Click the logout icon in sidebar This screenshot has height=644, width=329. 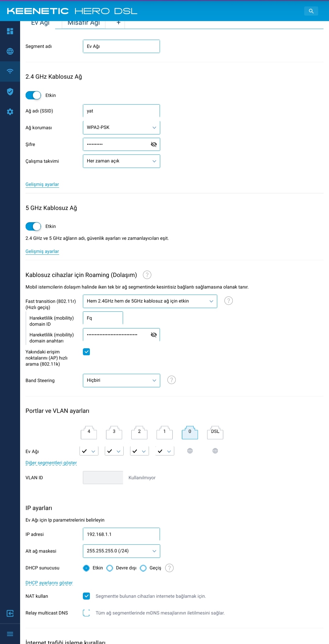click(x=10, y=614)
